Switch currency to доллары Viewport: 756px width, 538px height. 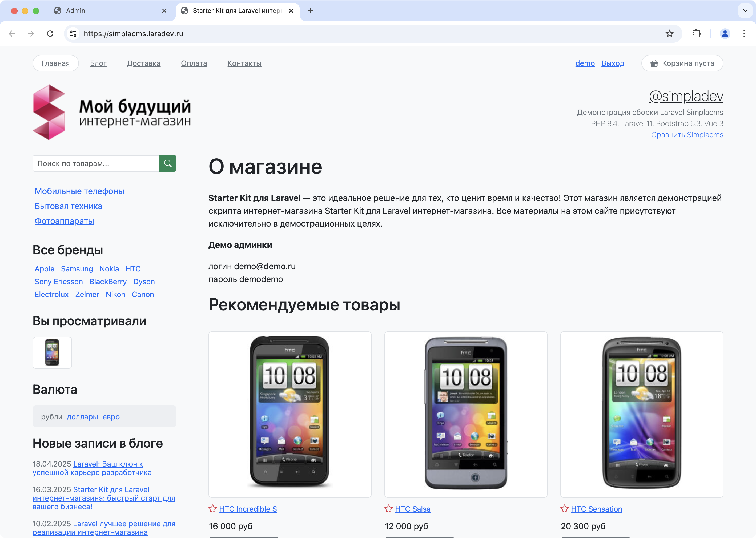click(x=82, y=417)
